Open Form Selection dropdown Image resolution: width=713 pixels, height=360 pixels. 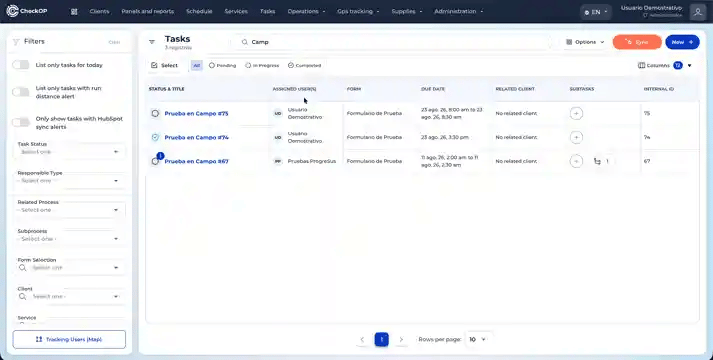[70, 268]
